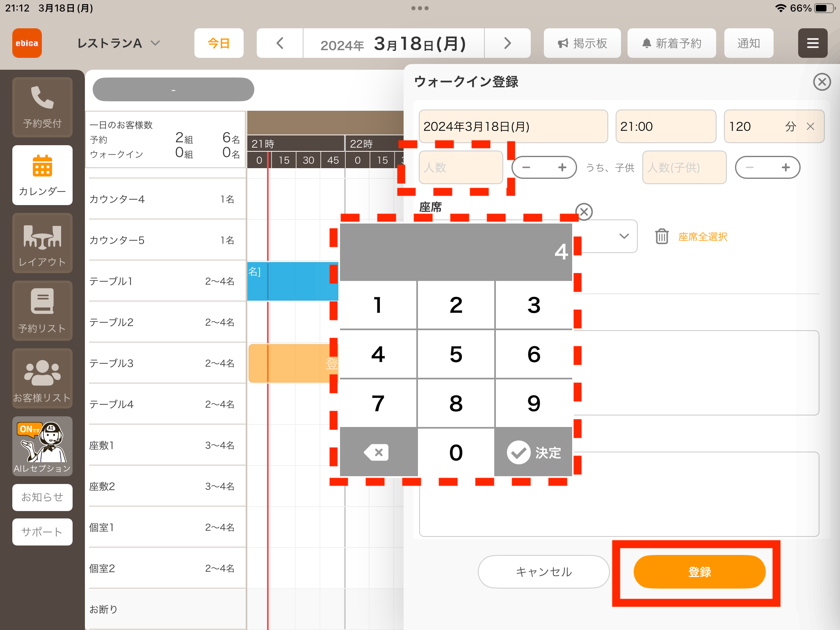Close the numeric keypad popup

tap(584, 212)
